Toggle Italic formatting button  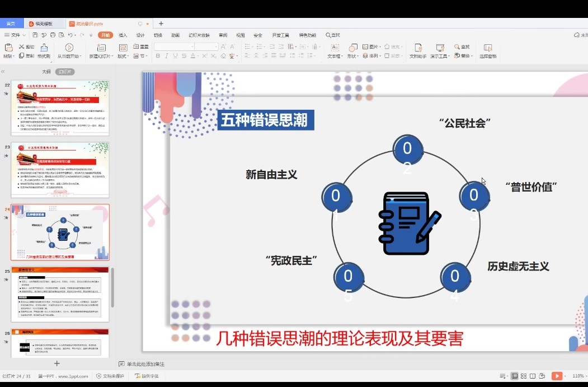click(x=167, y=56)
